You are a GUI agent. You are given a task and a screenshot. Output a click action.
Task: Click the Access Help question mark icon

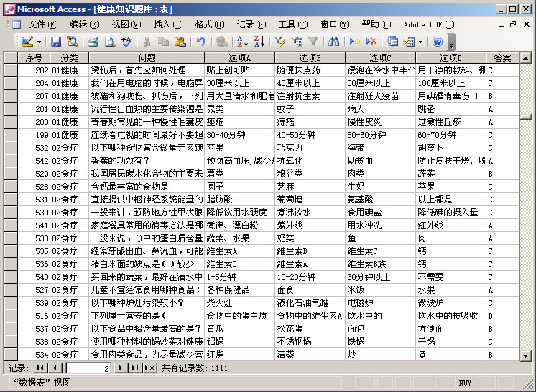[438, 42]
